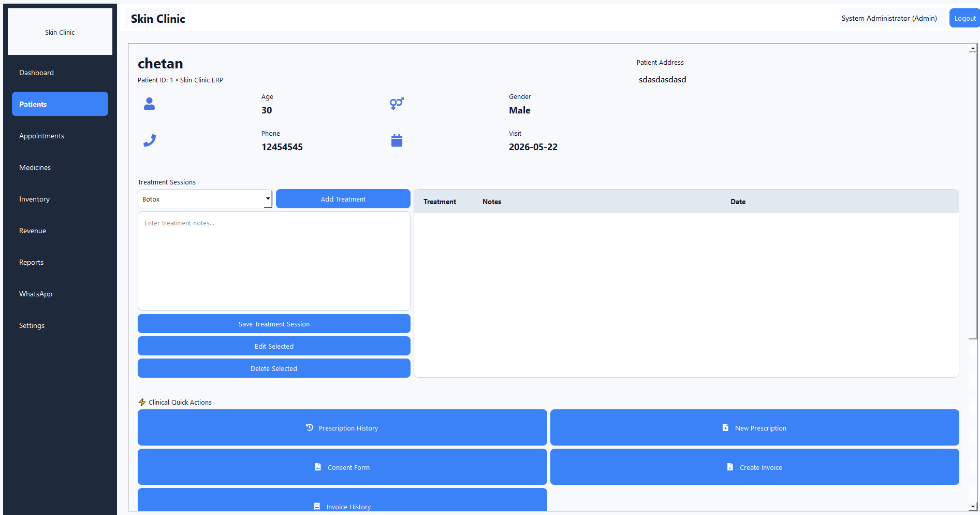Click the treatment notes text area

[274, 261]
